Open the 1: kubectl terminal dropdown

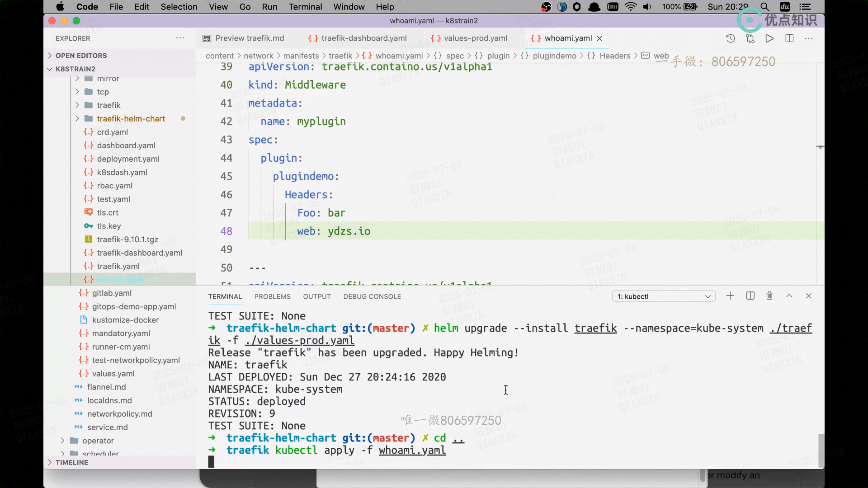pos(664,296)
